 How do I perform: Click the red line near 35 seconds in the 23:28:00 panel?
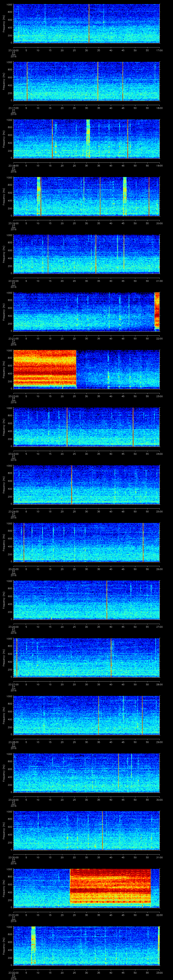point(98,715)
